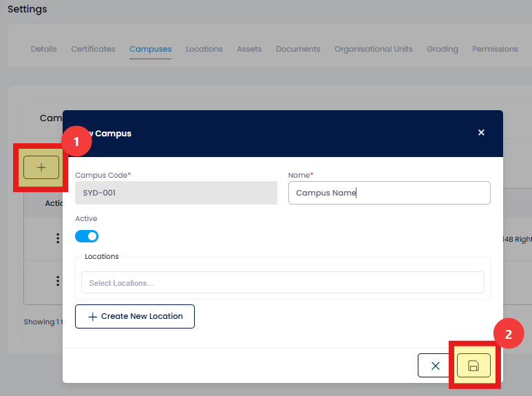Image resolution: width=532 pixels, height=396 pixels.
Task: Open the Certificates tab
Action: [x=94, y=49]
